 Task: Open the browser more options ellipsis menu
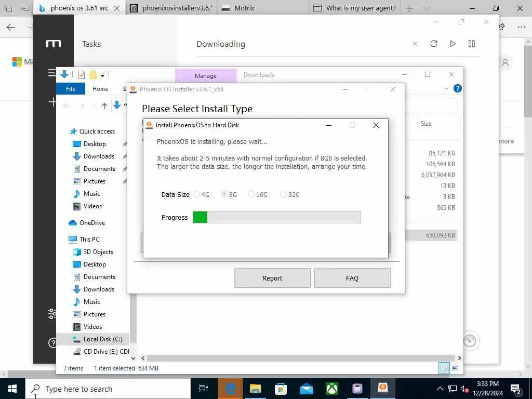(522, 27)
